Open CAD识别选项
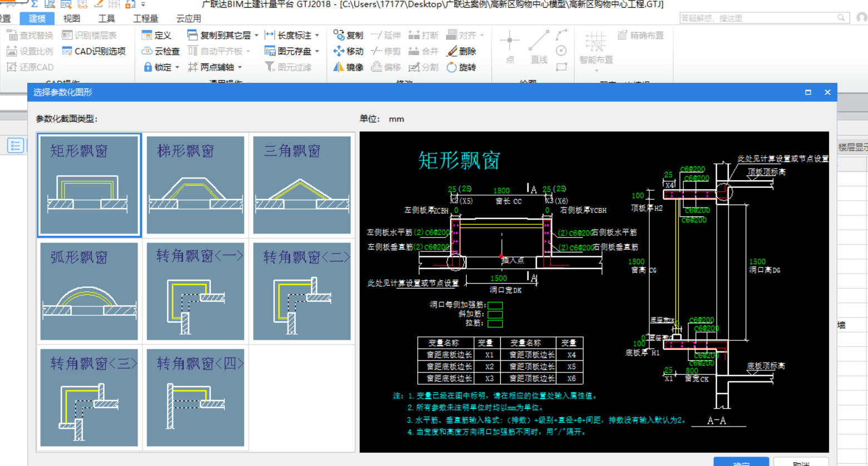868x466 pixels. pos(93,51)
